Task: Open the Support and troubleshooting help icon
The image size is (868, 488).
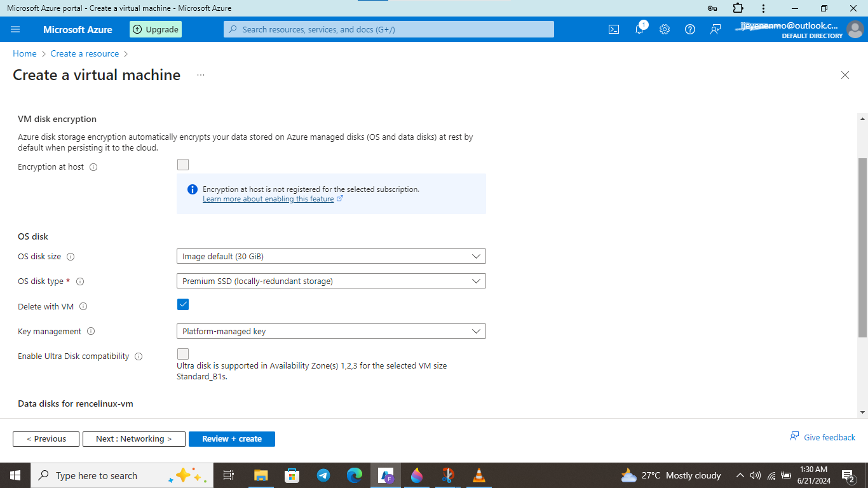Action: tap(690, 29)
